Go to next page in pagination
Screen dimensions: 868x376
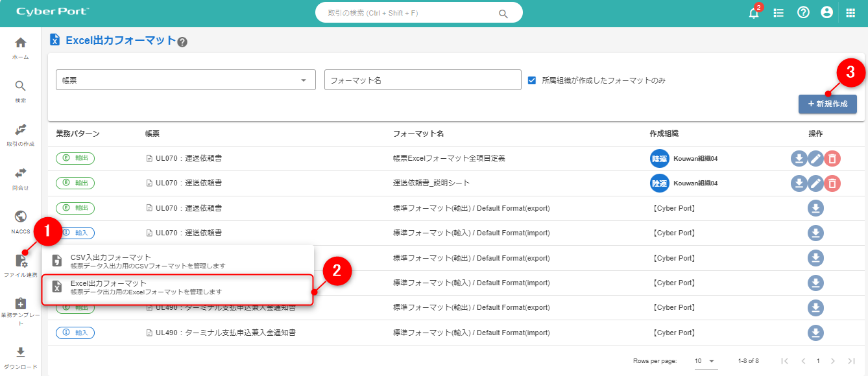pos(833,360)
